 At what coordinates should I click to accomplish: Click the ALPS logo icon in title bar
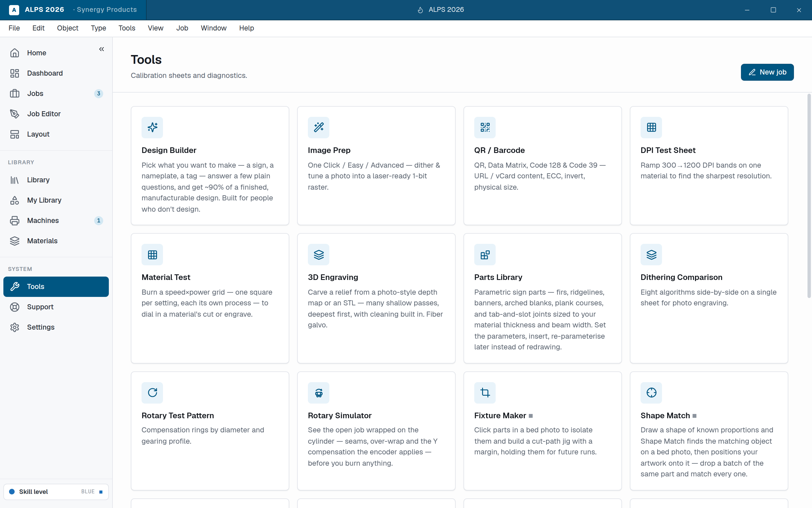pyautogui.click(x=14, y=10)
